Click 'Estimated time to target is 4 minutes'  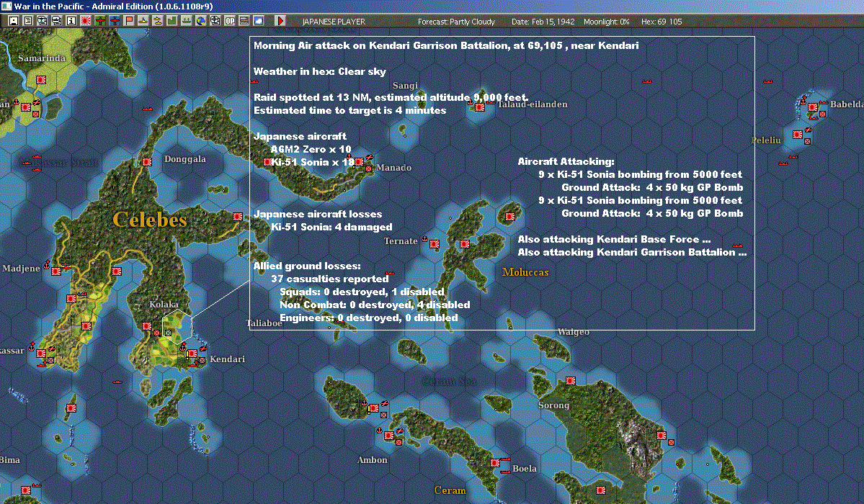click(350, 110)
